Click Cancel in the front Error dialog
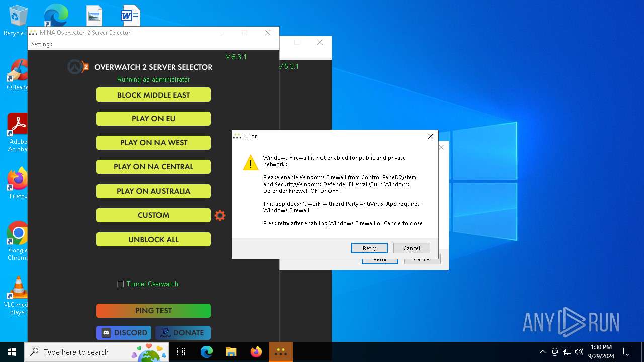The width and height of the screenshot is (644, 362). 412,248
